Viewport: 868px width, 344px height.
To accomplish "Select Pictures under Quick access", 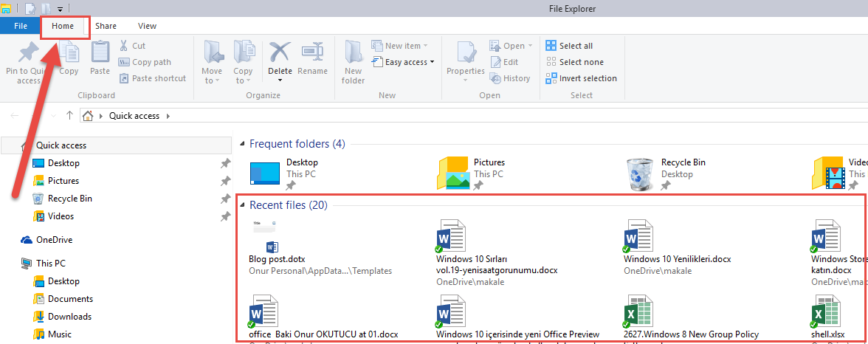I will [x=63, y=181].
